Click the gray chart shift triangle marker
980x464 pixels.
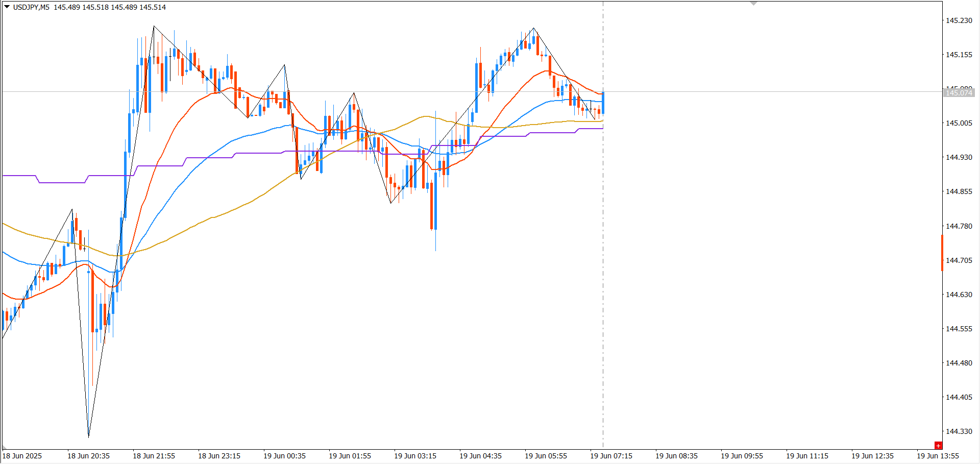[x=753, y=4]
